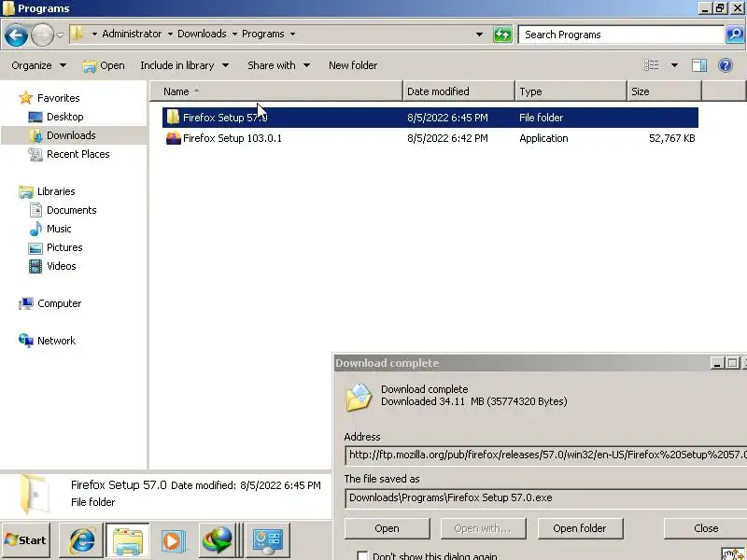Viewport: 747px width, 560px height.
Task: Open Network in the navigation pane
Action: point(56,341)
